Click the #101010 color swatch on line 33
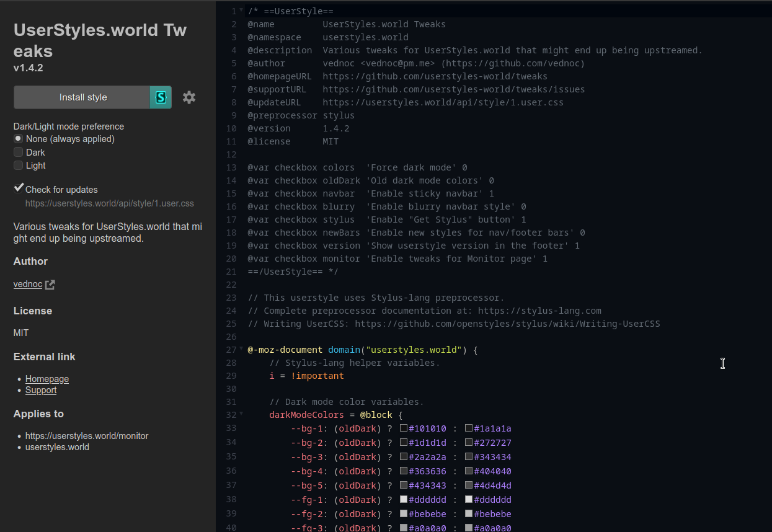 pos(404,428)
